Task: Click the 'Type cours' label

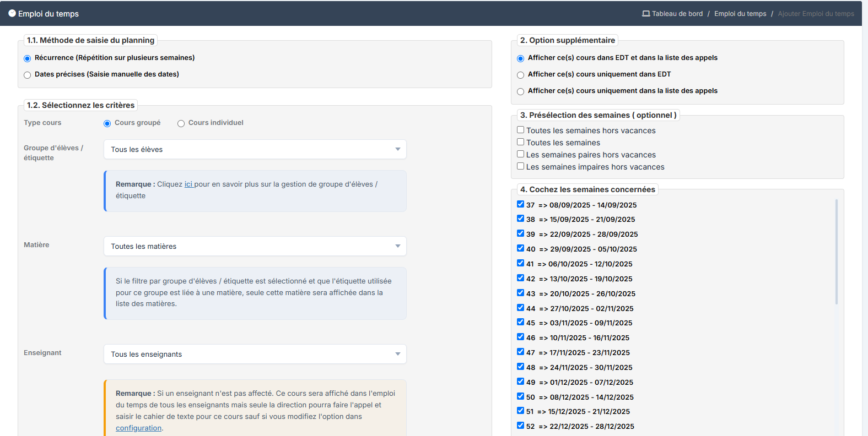Action: (x=42, y=123)
